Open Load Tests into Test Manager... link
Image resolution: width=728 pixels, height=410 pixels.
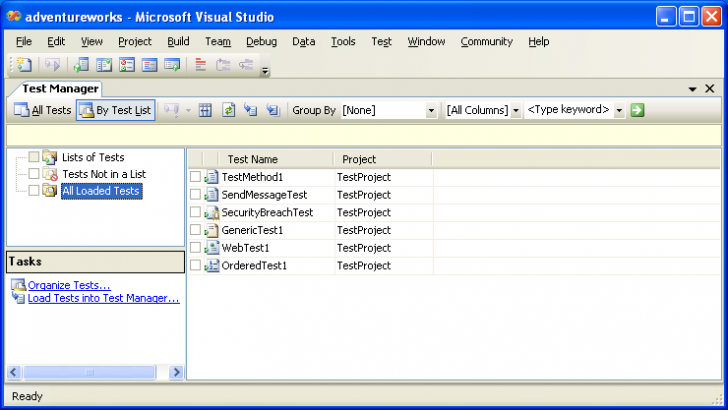click(x=104, y=298)
